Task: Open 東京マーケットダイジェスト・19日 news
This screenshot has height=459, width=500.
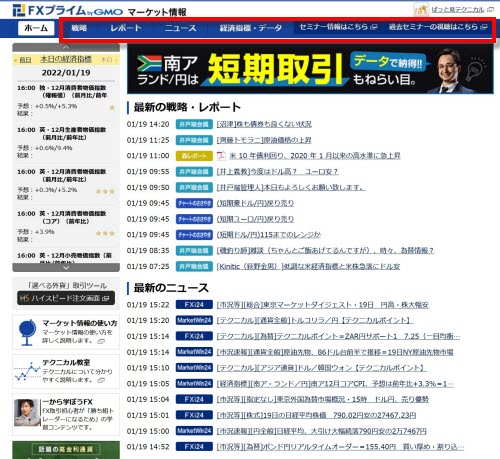Action: tap(323, 305)
